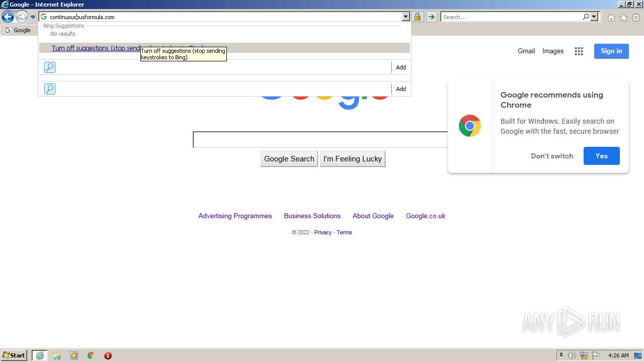Open the file explorer folder taskbar icon

click(57, 355)
